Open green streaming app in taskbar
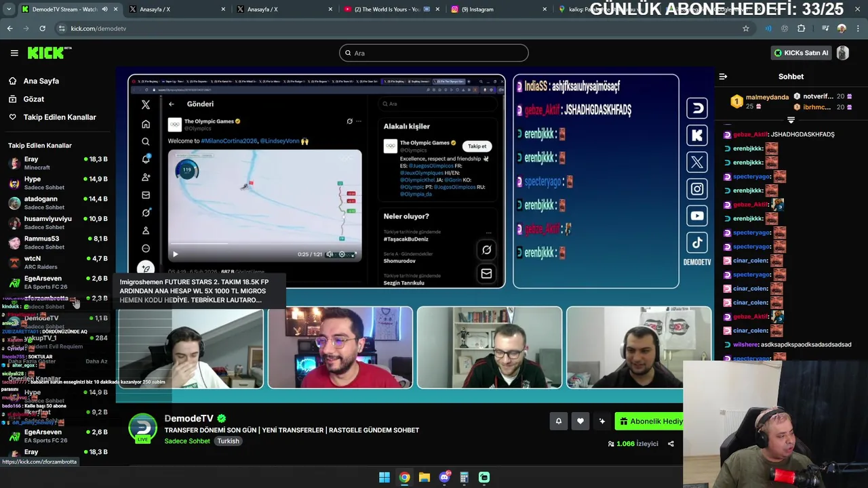The height and width of the screenshot is (488, 868). pyautogui.click(x=484, y=477)
